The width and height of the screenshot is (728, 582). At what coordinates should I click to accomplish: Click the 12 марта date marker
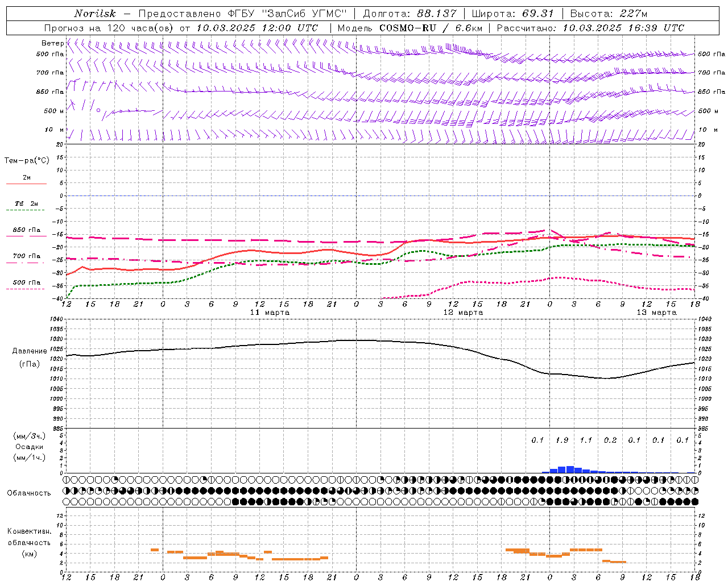click(463, 313)
